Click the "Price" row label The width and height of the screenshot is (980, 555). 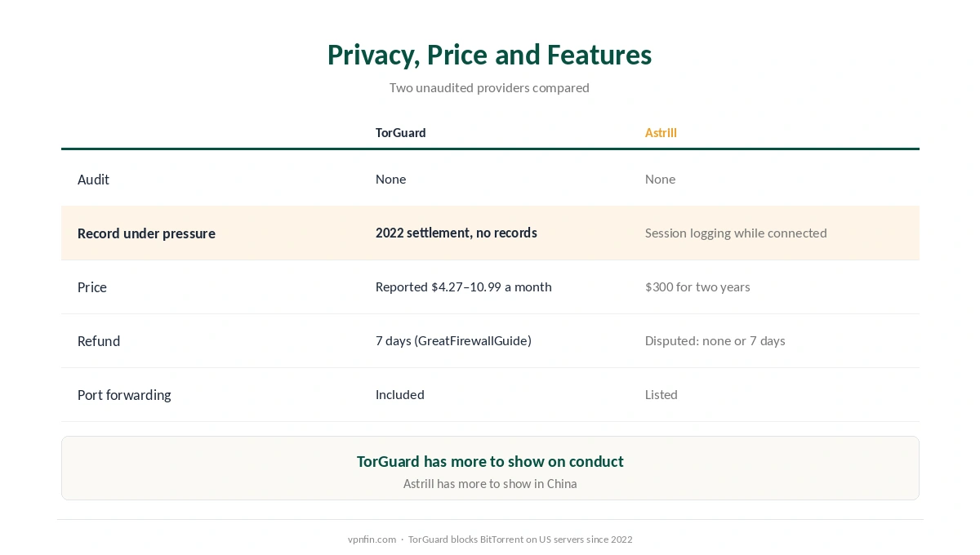92,287
